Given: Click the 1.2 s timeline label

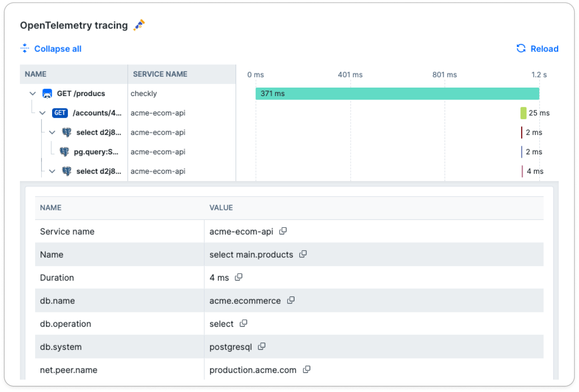Looking at the screenshot, I should tap(539, 74).
